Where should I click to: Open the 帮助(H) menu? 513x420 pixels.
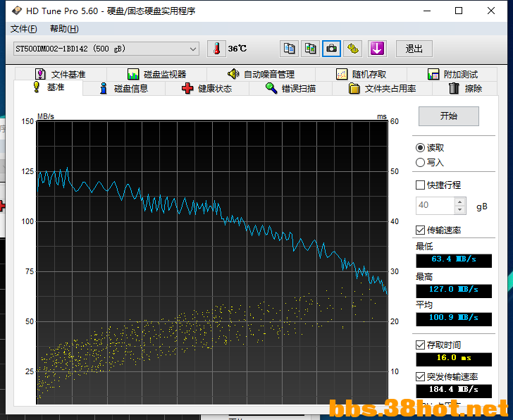tap(64, 29)
